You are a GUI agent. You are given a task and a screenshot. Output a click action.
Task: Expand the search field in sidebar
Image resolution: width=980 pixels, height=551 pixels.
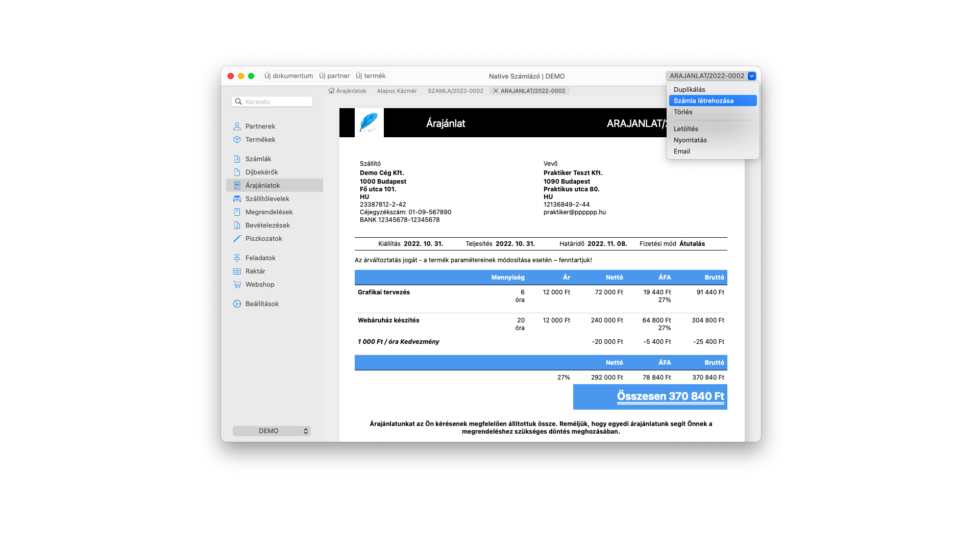pos(272,101)
